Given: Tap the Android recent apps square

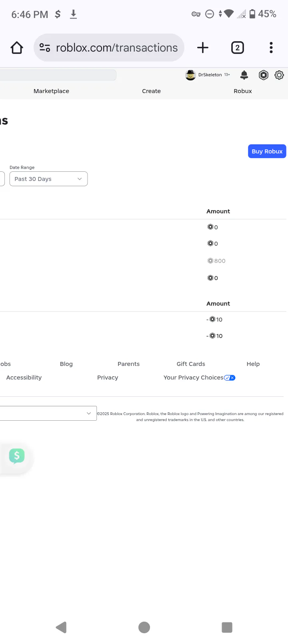Looking at the screenshot, I should tap(227, 627).
